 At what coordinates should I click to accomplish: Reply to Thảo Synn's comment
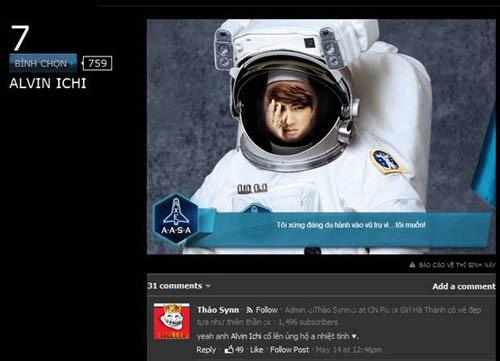(x=206, y=350)
